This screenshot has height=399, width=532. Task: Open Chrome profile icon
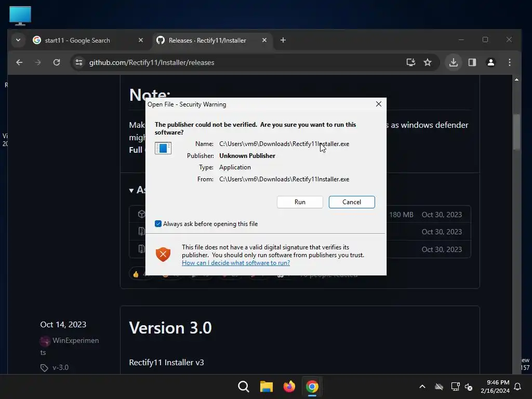coord(490,62)
